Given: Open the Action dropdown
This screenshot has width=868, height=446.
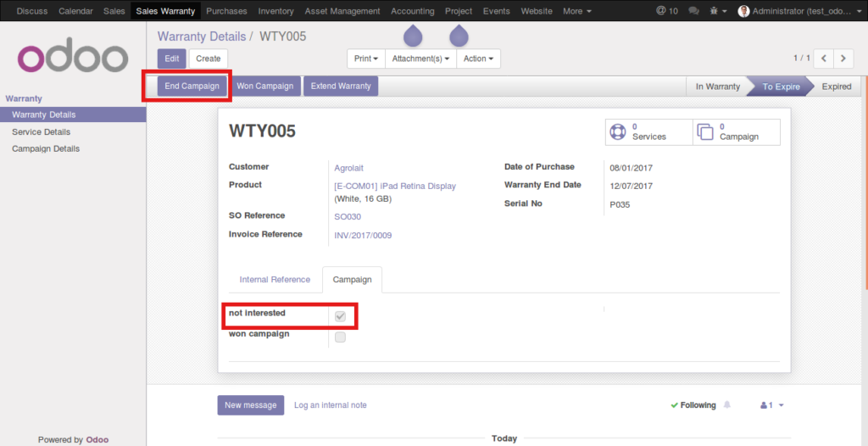Looking at the screenshot, I should point(478,59).
